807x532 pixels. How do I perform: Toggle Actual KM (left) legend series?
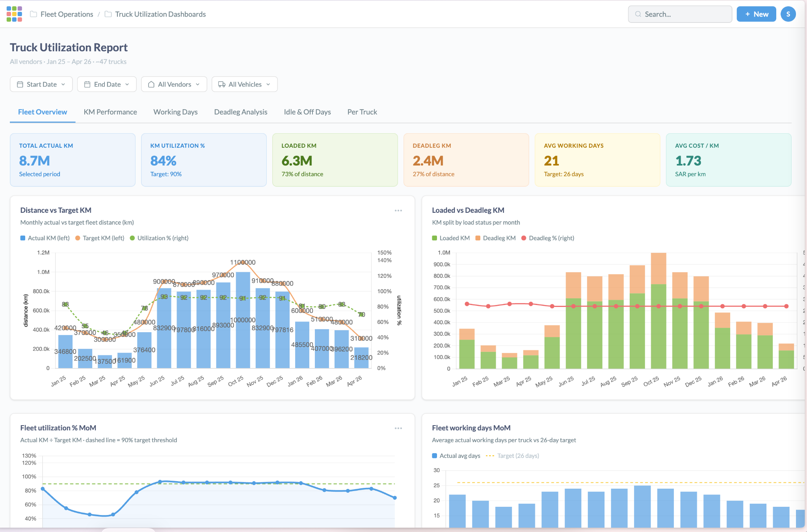click(x=45, y=238)
